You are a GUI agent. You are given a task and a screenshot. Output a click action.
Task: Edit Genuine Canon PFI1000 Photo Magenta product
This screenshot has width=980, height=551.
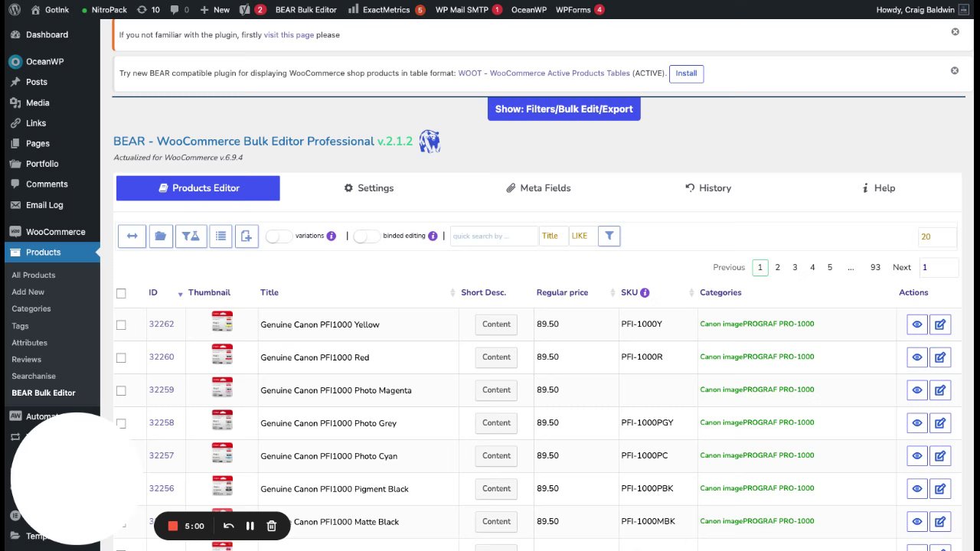pyautogui.click(x=939, y=390)
